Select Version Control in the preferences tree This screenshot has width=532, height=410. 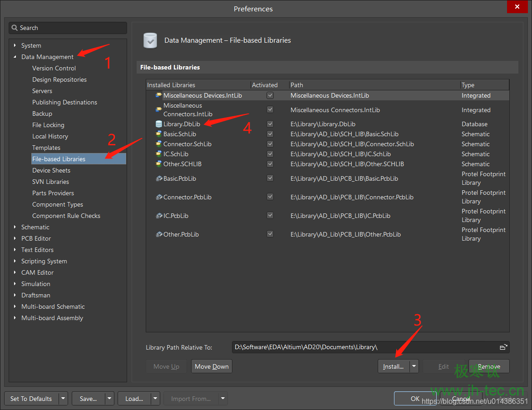click(x=54, y=68)
